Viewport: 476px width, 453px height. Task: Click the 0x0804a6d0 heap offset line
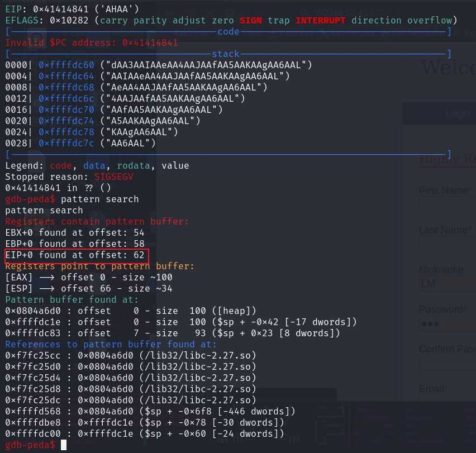(x=131, y=311)
